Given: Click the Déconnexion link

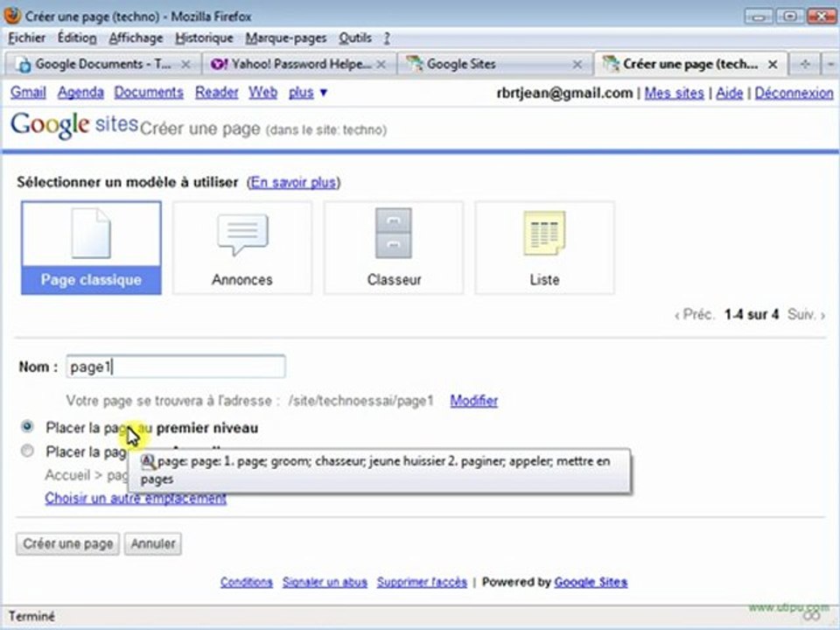Looking at the screenshot, I should tap(794, 94).
